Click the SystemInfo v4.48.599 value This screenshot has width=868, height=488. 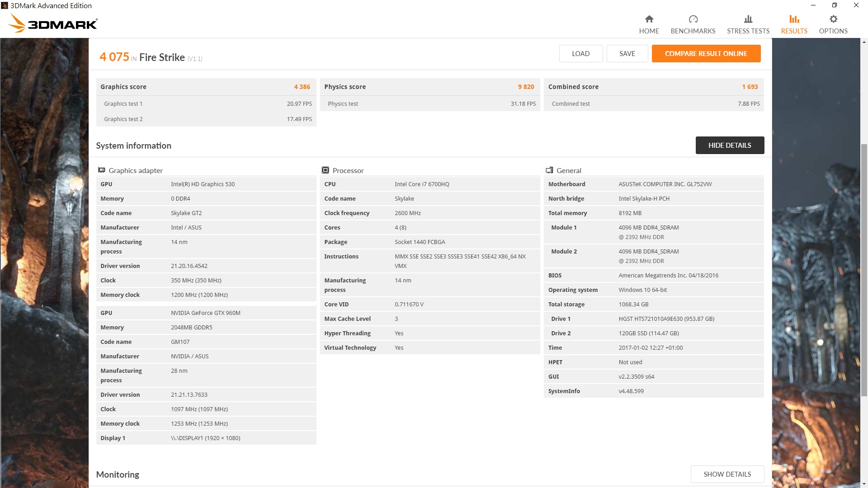tap(631, 391)
